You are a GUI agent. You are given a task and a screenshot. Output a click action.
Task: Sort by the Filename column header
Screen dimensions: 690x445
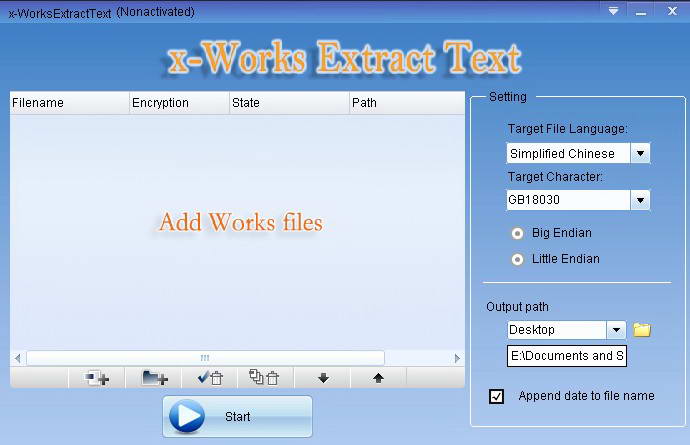70,103
